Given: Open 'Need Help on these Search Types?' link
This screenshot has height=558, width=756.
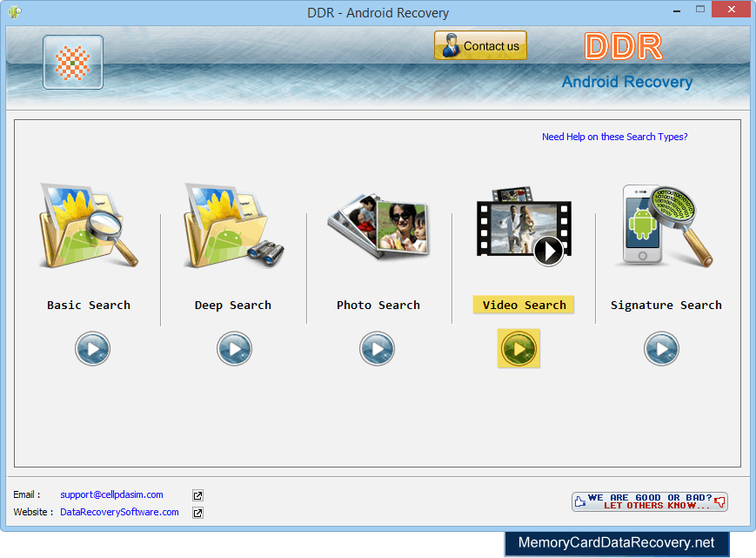Looking at the screenshot, I should [615, 137].
